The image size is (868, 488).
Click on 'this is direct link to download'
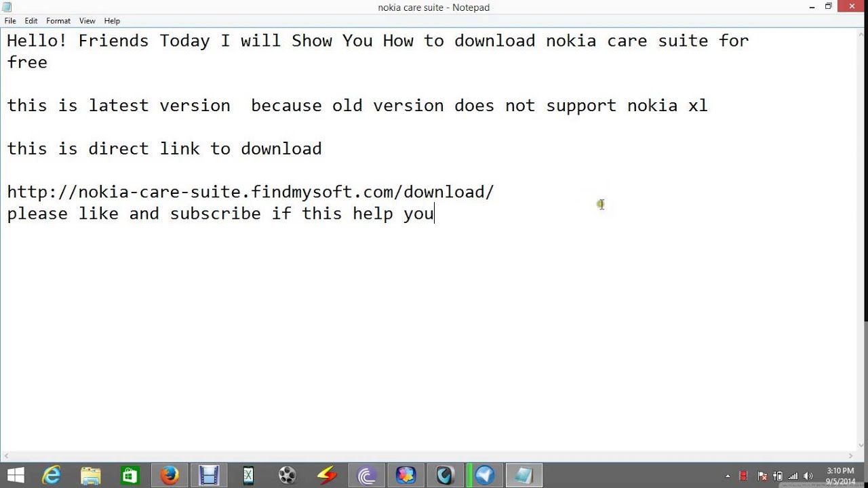coord(164,149)
